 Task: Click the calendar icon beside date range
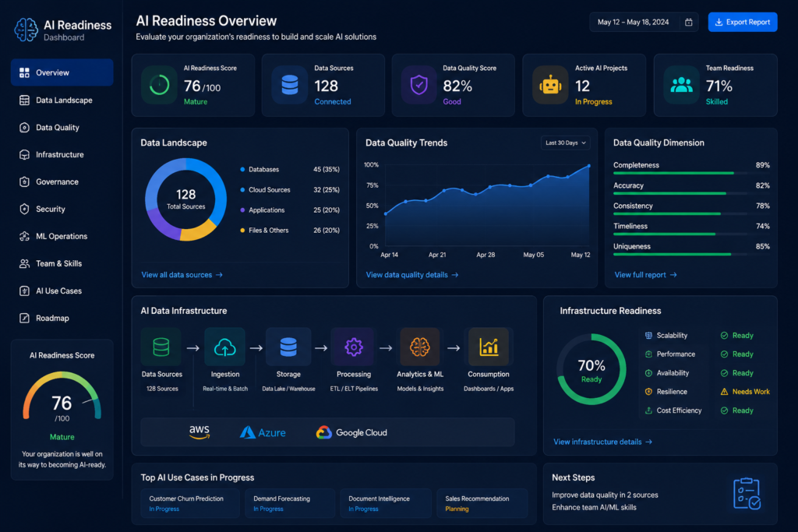(689, 23)
